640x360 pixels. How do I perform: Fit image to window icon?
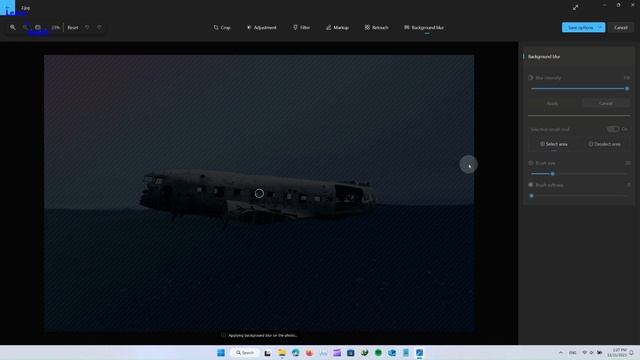coord(38,27)
